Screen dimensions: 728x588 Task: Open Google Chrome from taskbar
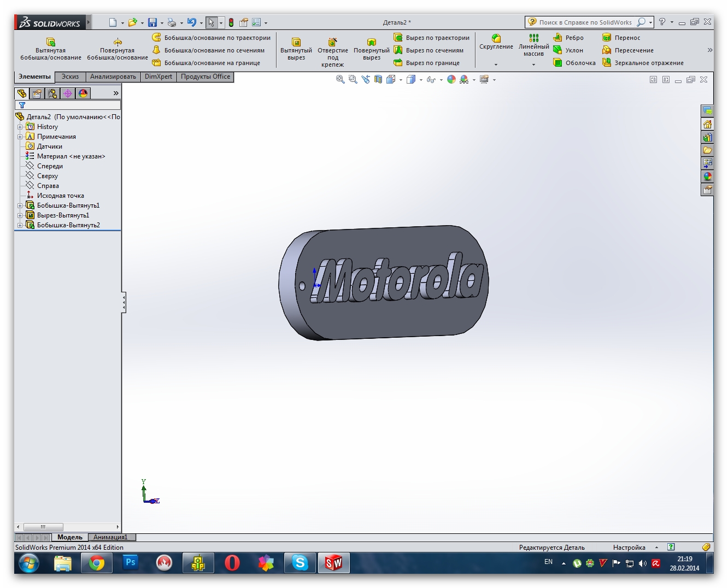97,563
